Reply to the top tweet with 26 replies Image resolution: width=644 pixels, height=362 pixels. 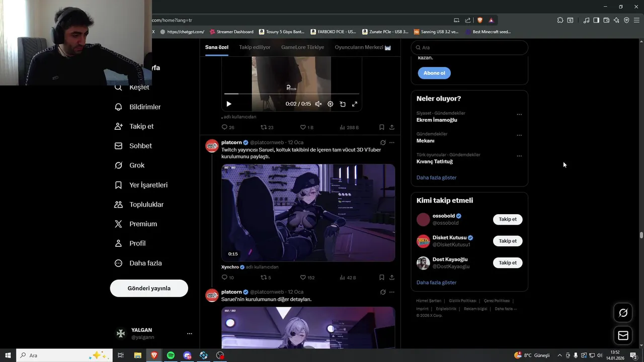pyautogui.click(x=228, y=128)
